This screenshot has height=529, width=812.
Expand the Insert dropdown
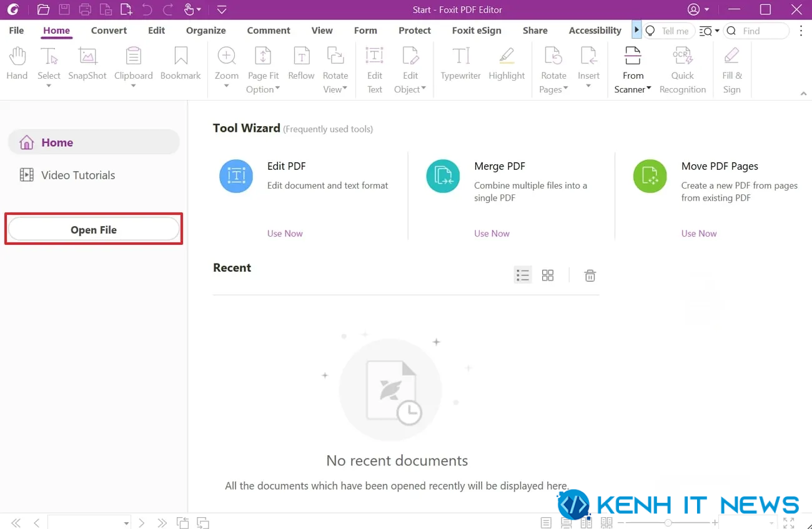(x=588, y=86)
